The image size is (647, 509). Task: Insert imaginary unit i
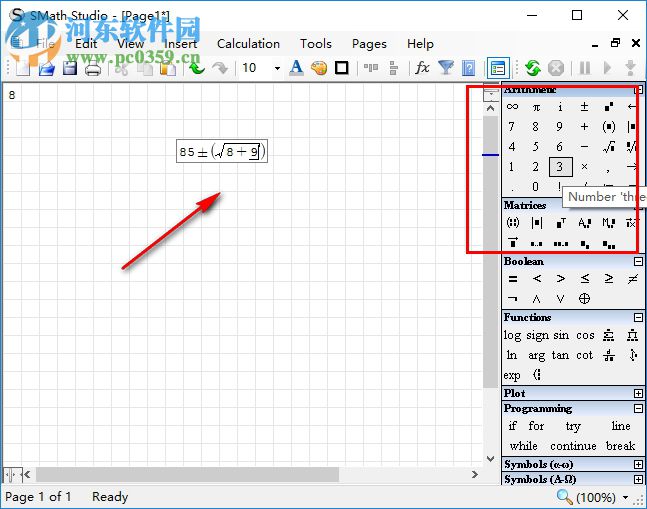560,107
